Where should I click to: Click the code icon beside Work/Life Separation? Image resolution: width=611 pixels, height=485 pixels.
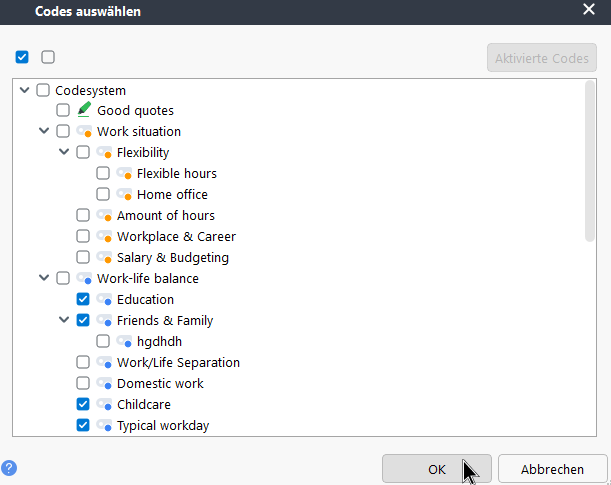pos(104,363)
